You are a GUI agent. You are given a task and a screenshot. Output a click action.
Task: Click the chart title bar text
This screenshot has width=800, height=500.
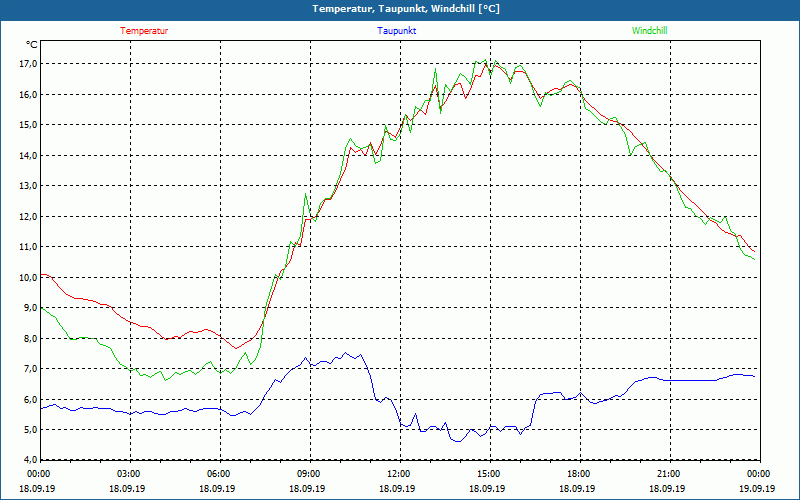pyautogui.click(x=399, y=9)
